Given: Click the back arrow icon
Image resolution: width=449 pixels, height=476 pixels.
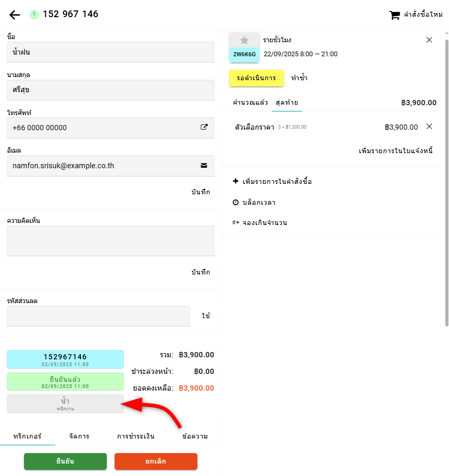Looking at the screenshot, I should [15, 15].
